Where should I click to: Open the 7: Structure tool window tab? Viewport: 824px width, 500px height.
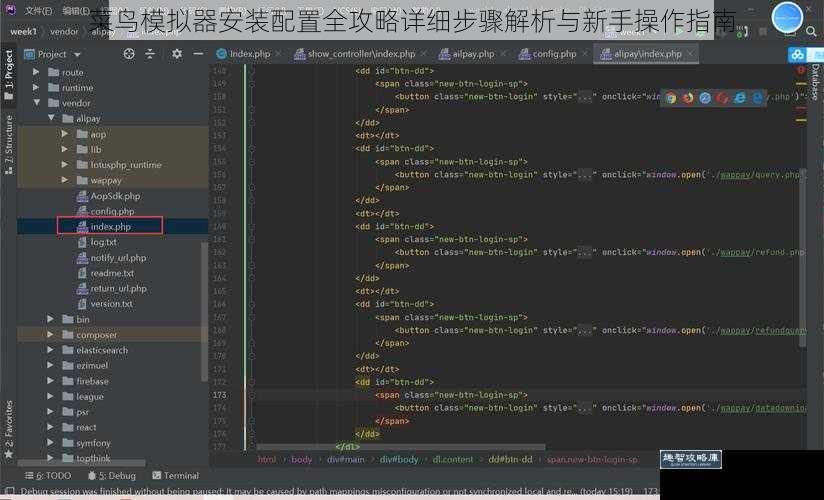[x=8, y=145]
